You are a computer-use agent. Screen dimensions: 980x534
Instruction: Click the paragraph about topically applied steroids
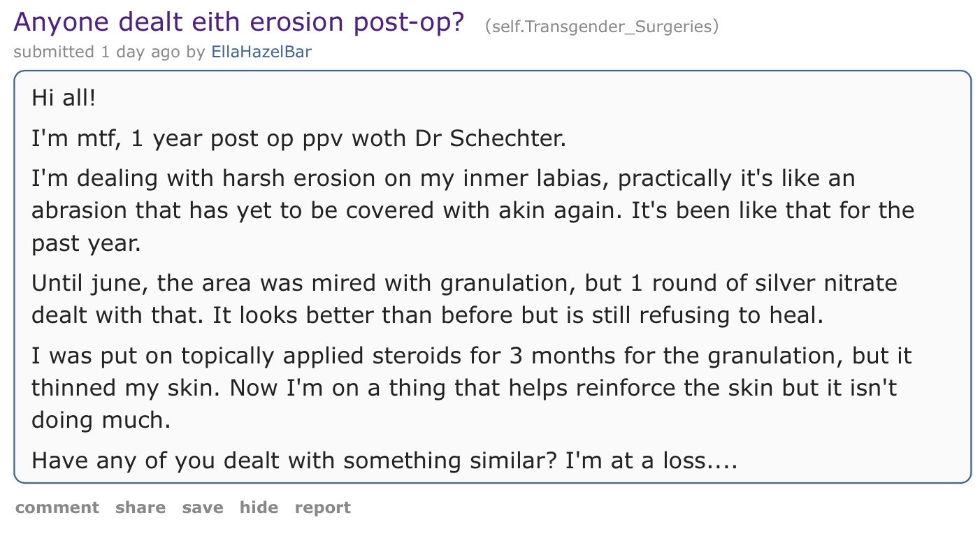pos(472,388)
